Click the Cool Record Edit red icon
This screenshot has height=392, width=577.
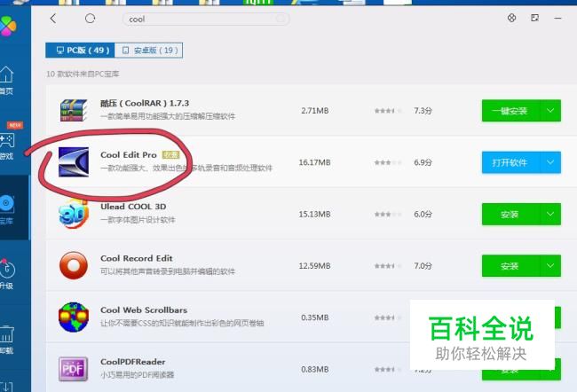point(74,265)
